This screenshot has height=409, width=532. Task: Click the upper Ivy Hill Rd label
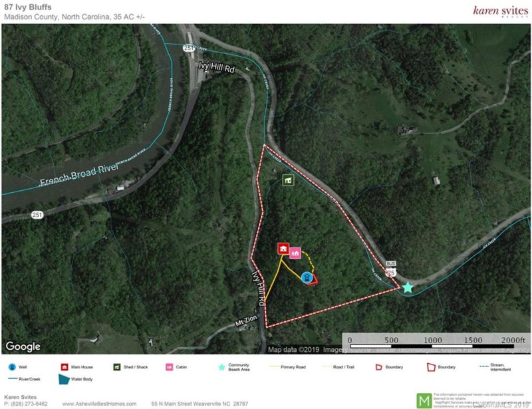coord(217,67)
